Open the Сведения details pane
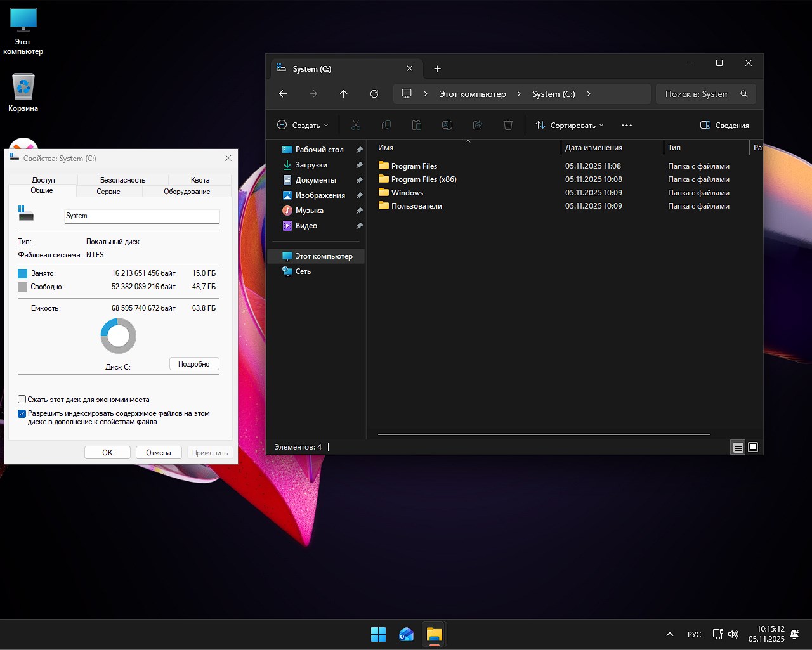812x650 pixels. coord(724,125)
